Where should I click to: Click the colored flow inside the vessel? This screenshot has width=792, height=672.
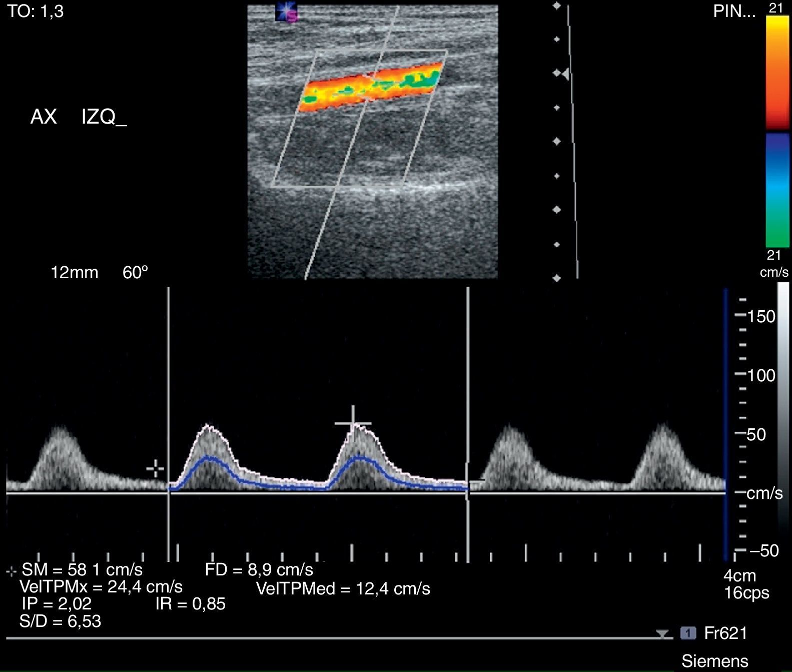tap(370, 86)
